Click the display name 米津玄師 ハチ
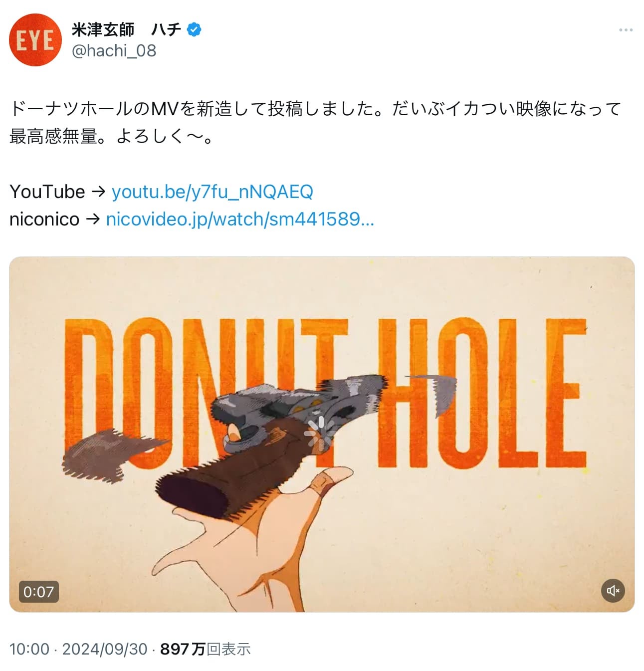Viewport: 644px width, 671px height. 127,30
